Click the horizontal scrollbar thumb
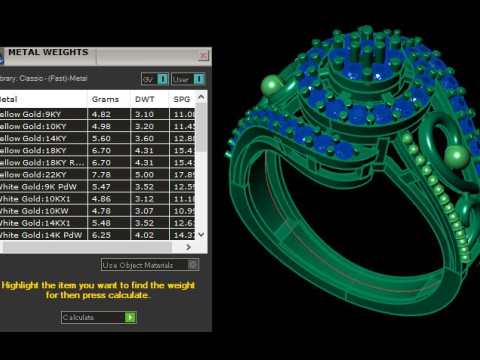This screenshot has width=480, height=360. click(x=87, y=247)
